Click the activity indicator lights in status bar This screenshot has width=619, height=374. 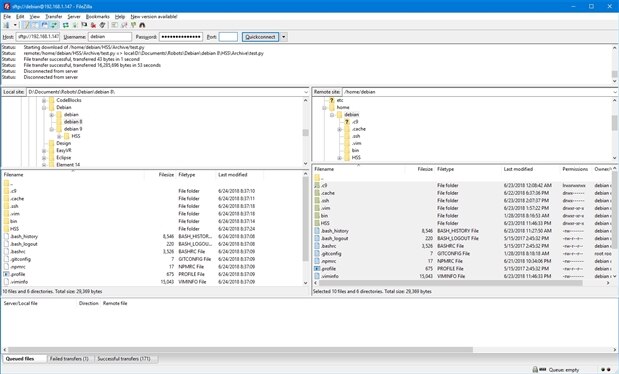(x=606, y=370)
